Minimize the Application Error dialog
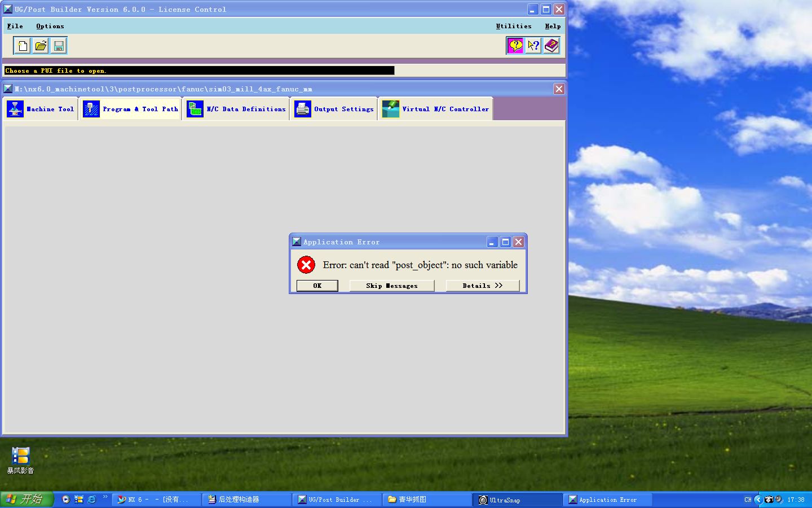The height and width of the screenshot is (508, 812). coord(492,242)
